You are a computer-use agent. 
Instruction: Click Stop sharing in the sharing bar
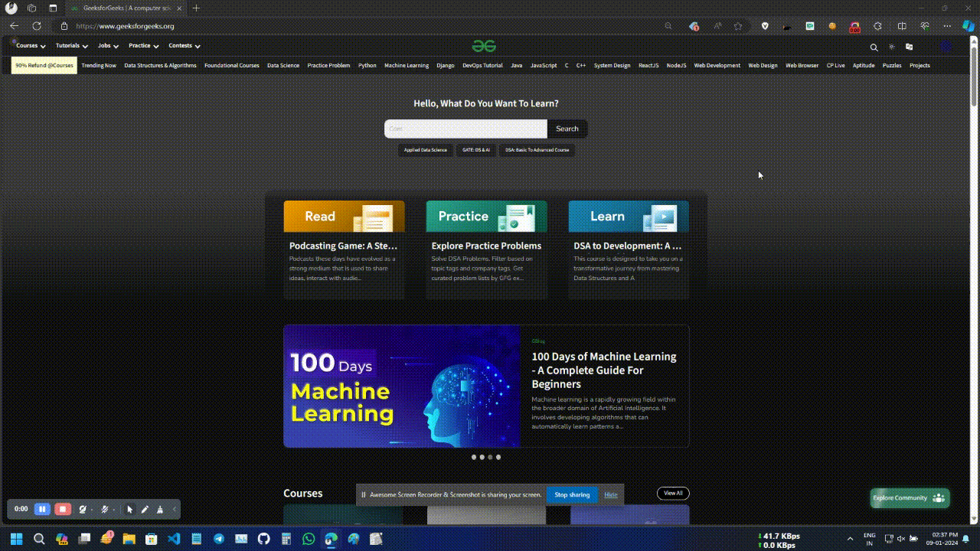point(572,495)
